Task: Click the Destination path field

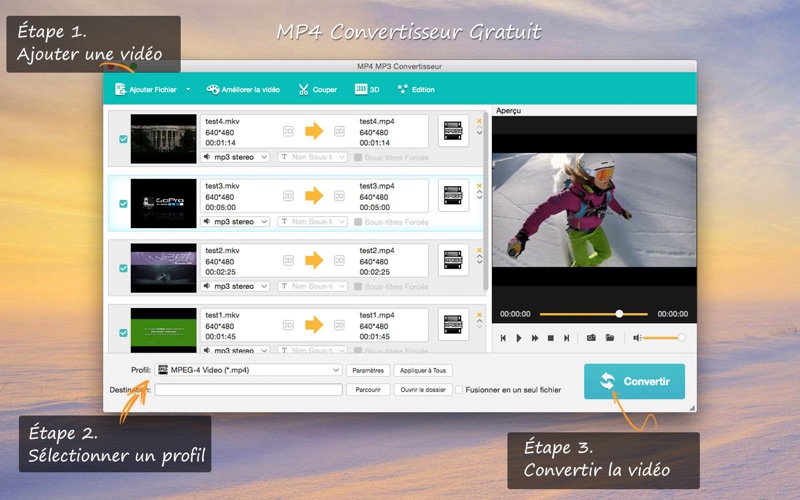Action: click(248, 390)
